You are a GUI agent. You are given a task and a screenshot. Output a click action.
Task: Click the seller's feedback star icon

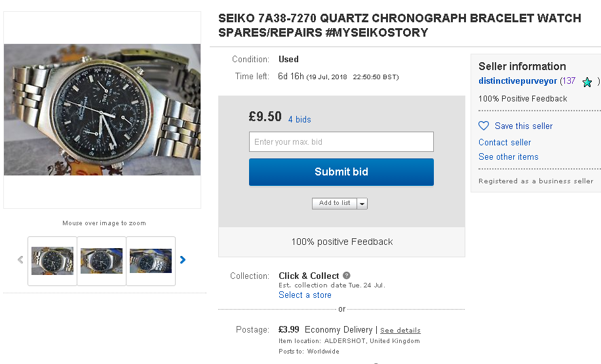587,82
